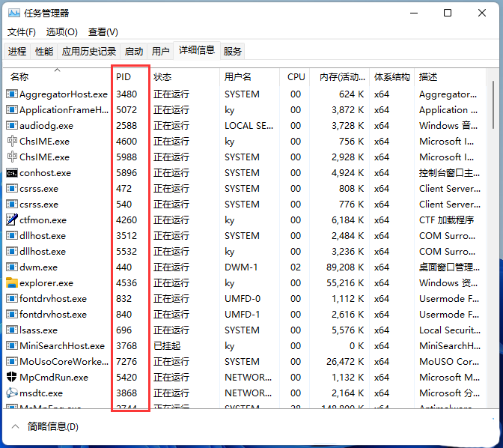Sort by the 状态 column header
503x448 pixels.
185,77
